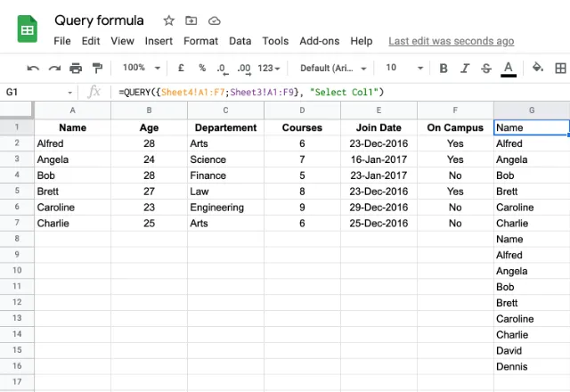Open the text color picker
Screen dimensions: 570x392
tap(509, 69)
